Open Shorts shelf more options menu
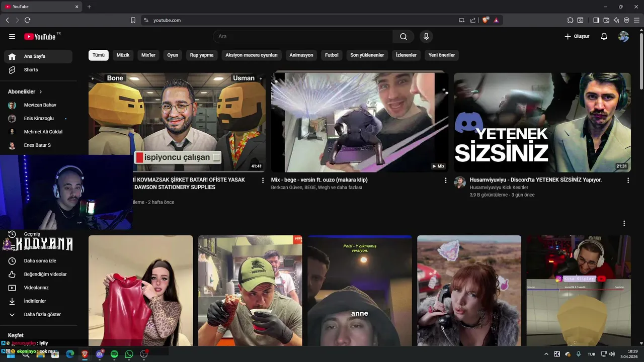Viewport: 644px width, 362px height. click(624, 223)
